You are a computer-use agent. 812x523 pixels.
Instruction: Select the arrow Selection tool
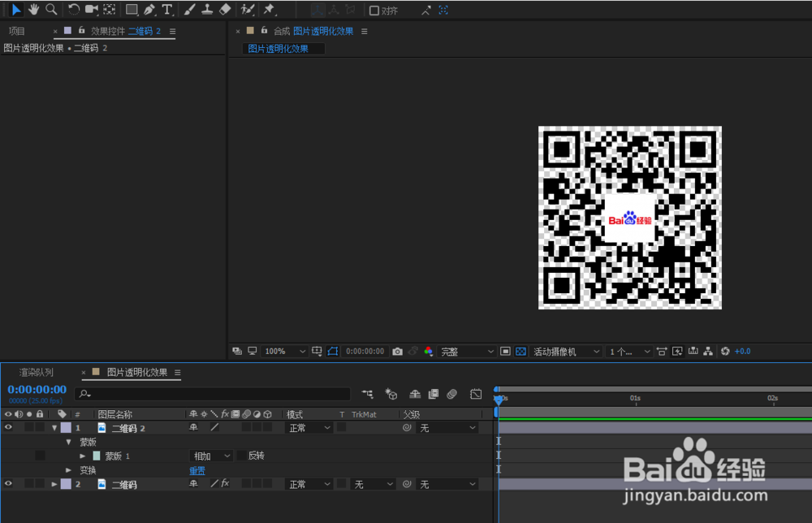click(15, 9)
